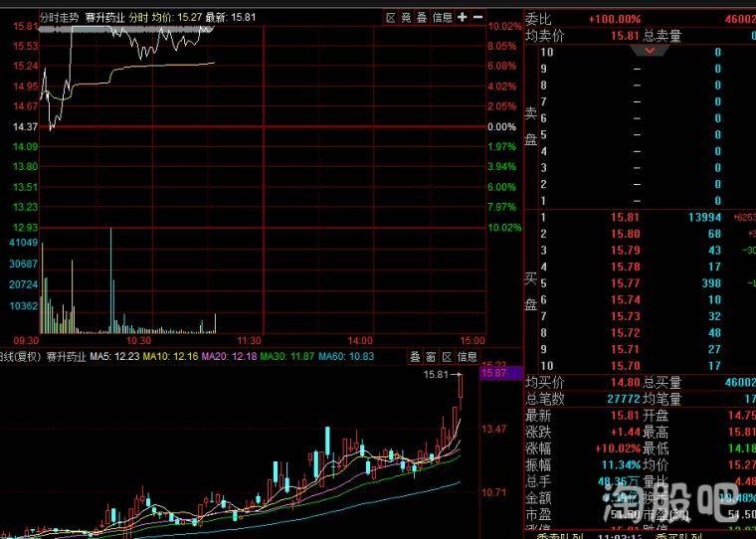The height and width of the screenshot is (539, 756).
Task: Click stock name 赛升药业 in minute chart header
Action: point(104,18)
